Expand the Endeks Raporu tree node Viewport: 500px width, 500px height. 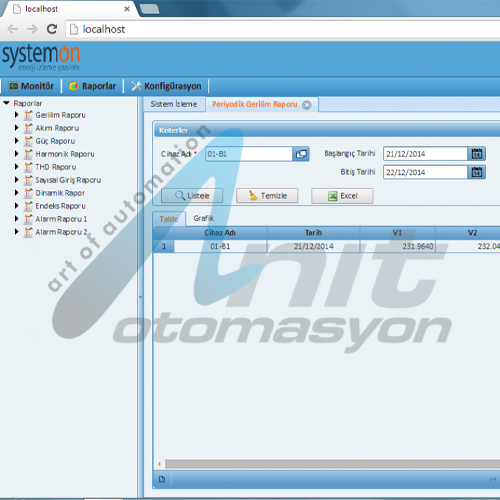point(16,206)
